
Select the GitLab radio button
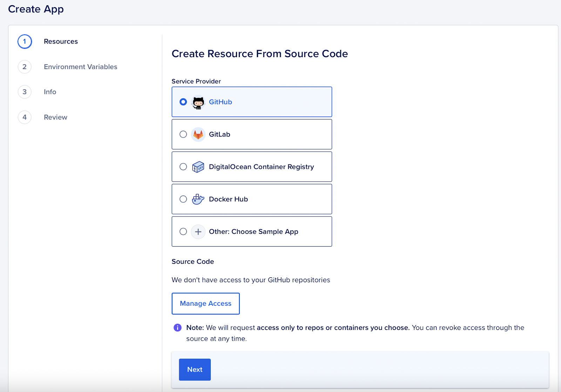[183, 134]
